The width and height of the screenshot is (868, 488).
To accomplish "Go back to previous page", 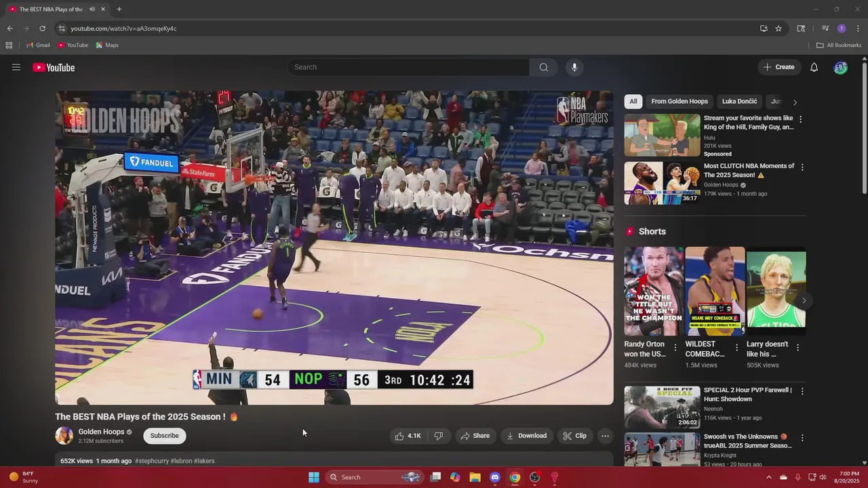I will (x=9, y=28).
